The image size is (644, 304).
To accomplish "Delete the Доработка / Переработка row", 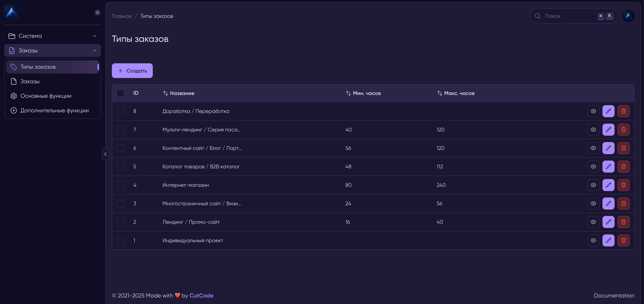I will tap(623, 111).
